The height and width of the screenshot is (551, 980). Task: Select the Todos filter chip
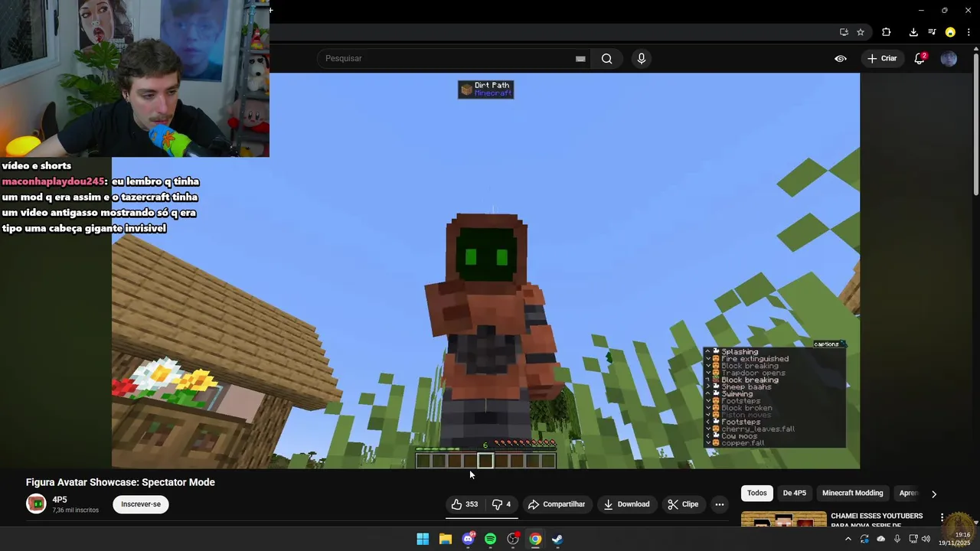pyautogui.click(x=756, y=494)
